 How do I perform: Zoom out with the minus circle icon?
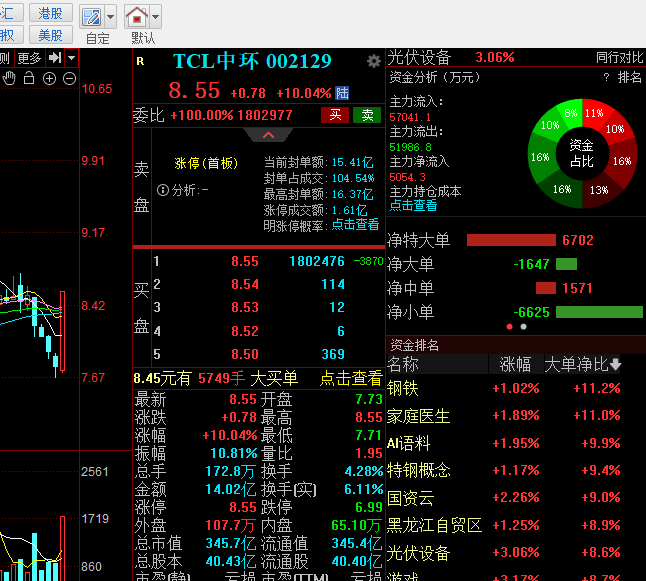70,78
